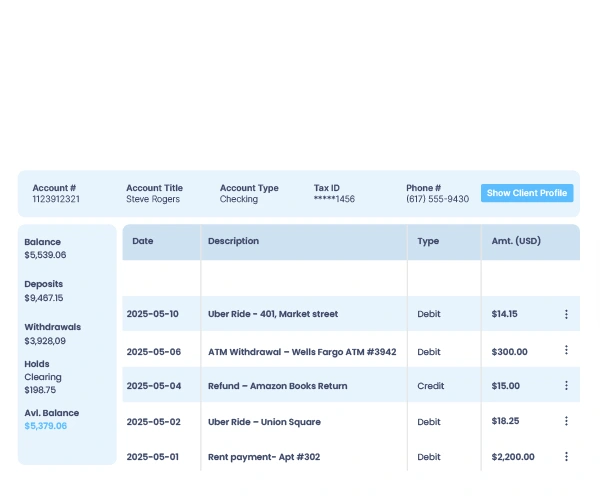Viewport: 600px width, 501px height.
Task: Open kebab menu for Amazon Books refund
Action: pos(566,386)
